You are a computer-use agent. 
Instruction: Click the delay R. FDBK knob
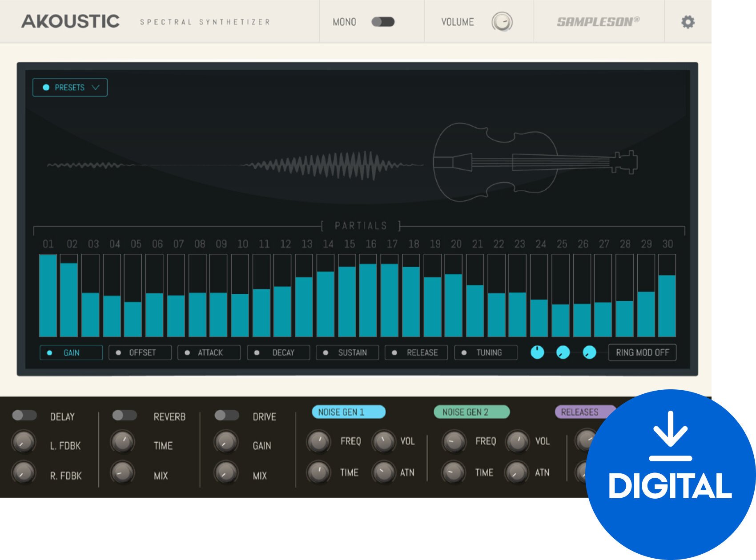[24, 472]
